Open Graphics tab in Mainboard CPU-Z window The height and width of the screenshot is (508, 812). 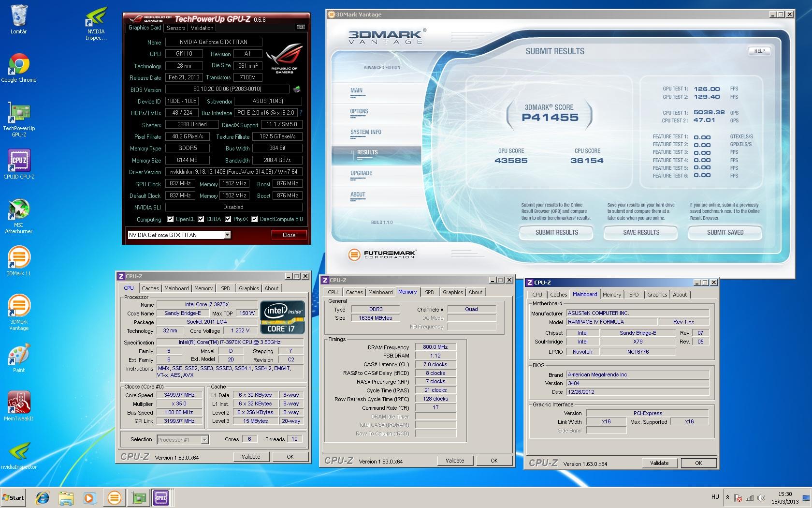(657, 295)
